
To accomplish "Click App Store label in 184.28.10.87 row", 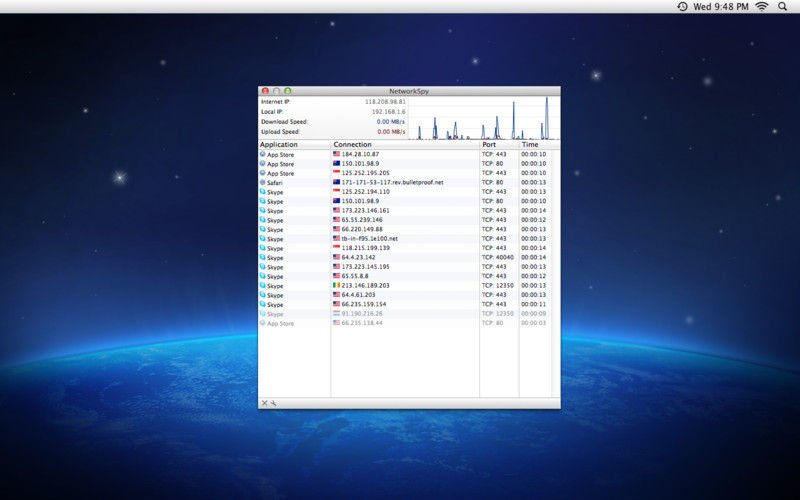I will [281, 155].
